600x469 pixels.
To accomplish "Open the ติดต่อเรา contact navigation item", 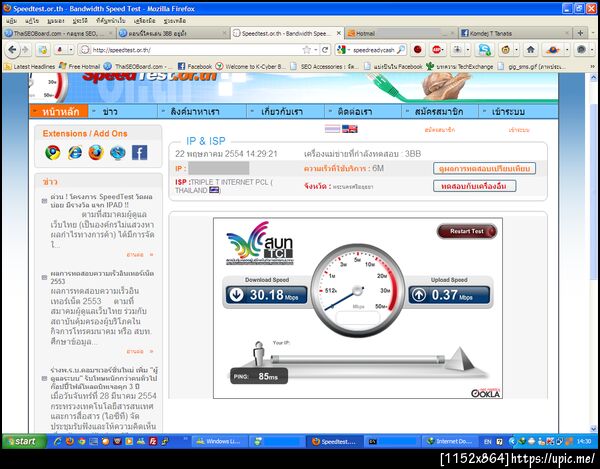I will coord(363,112).
